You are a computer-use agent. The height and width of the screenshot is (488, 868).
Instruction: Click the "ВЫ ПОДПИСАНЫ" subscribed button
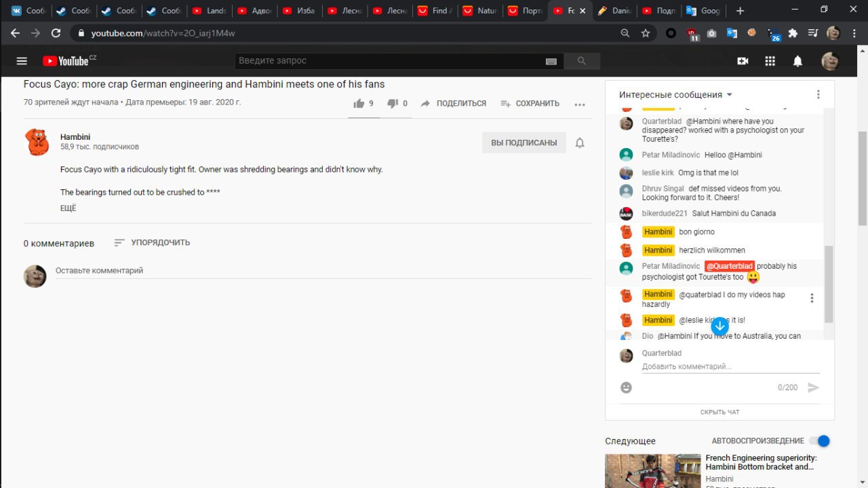tap(524, 143)
